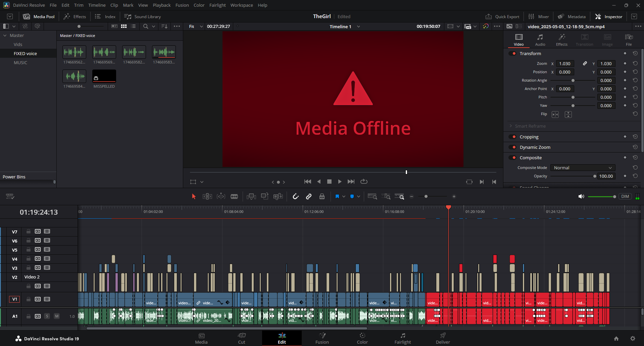Open the Effects panel

(75, 16)
